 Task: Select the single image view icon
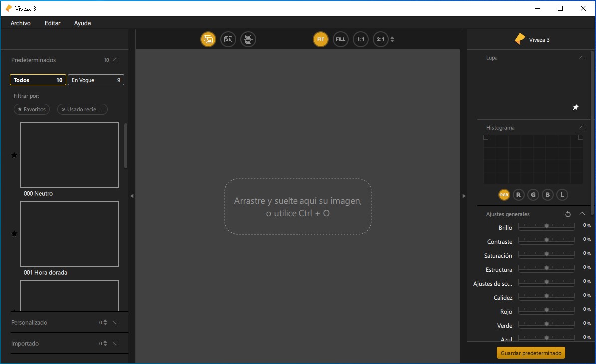[208, 39]
